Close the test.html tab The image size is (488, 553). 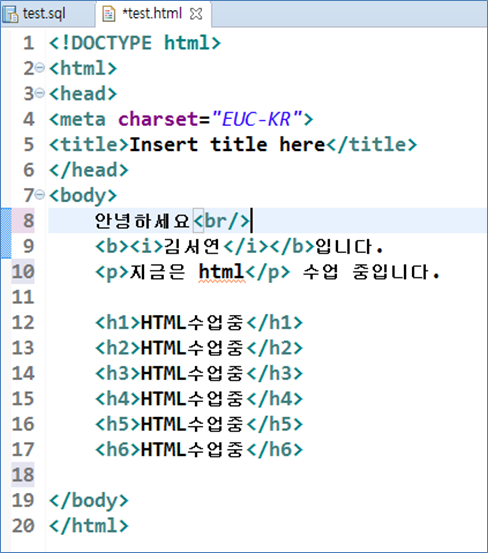pyautogui.click(x=196, y=14)
